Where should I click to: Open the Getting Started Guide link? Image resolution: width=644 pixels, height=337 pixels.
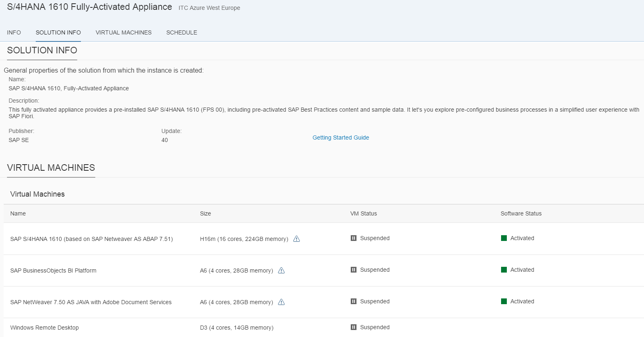click(341, 138)
